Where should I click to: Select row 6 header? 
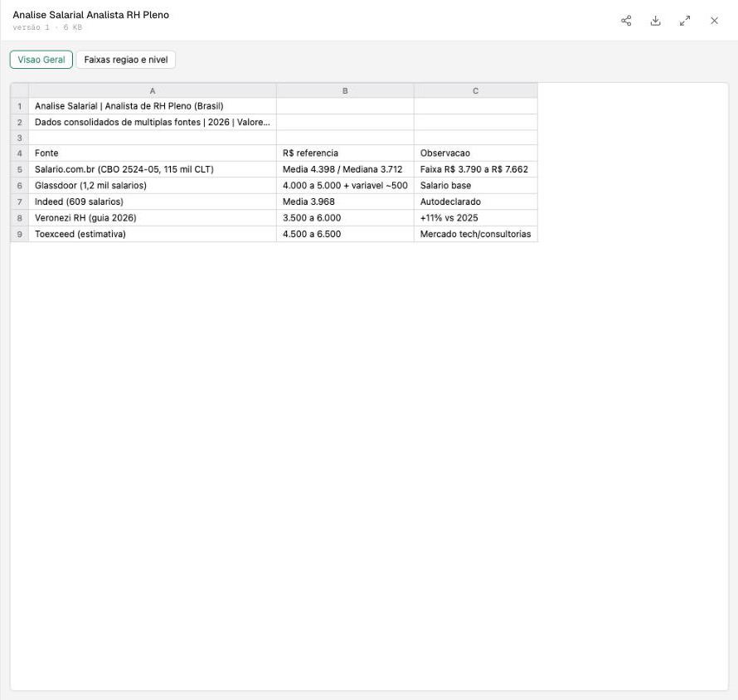click(x=19, y=186)
